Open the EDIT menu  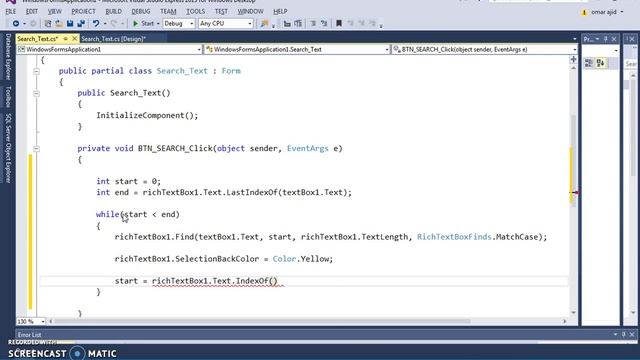31,11
